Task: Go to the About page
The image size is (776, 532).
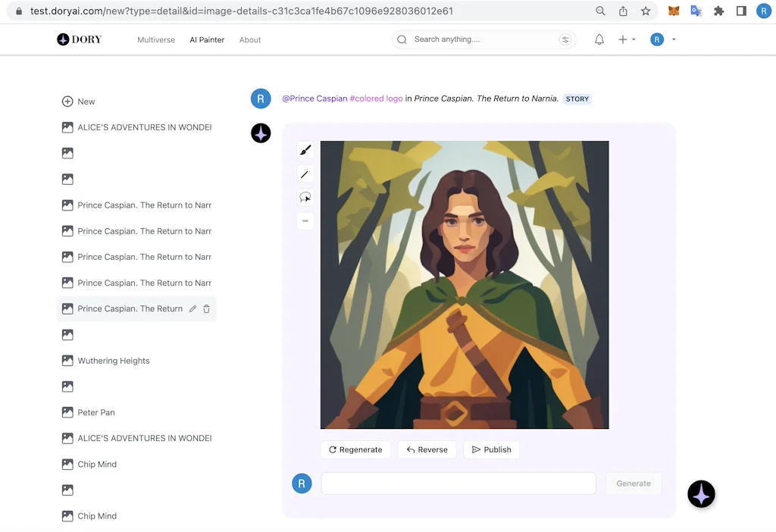Action: [x=250, y=40]
